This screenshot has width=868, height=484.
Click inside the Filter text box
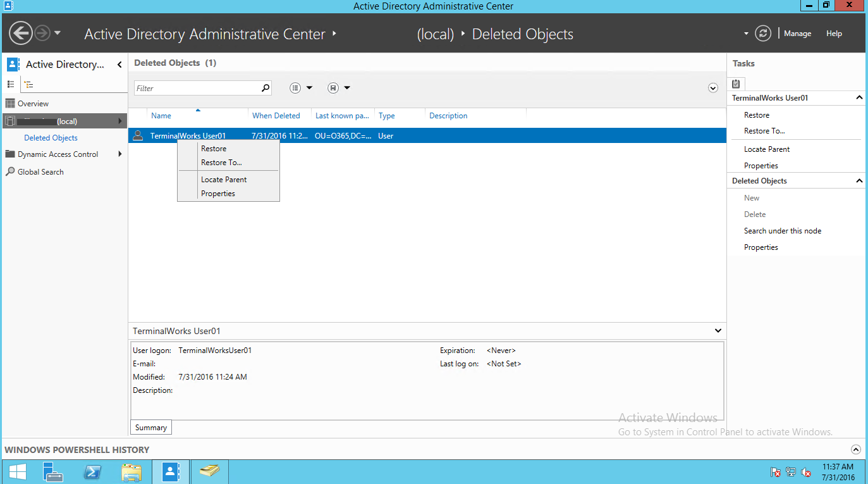(197, 88)
